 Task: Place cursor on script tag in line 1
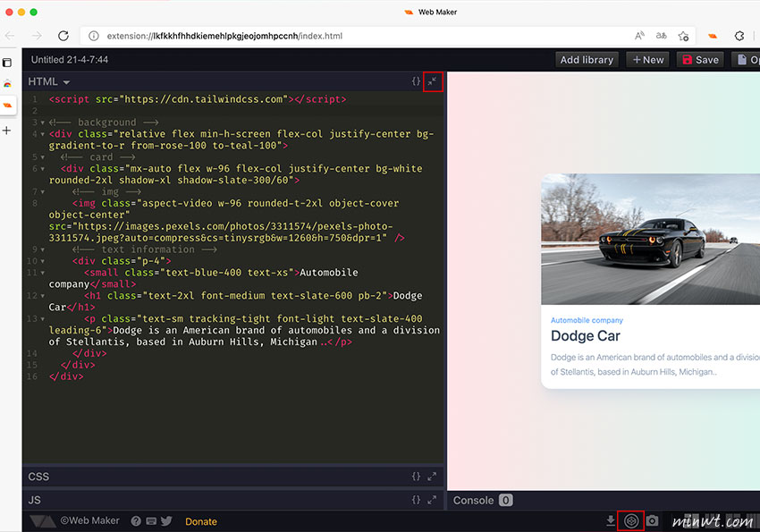click(x=198, y=99)
